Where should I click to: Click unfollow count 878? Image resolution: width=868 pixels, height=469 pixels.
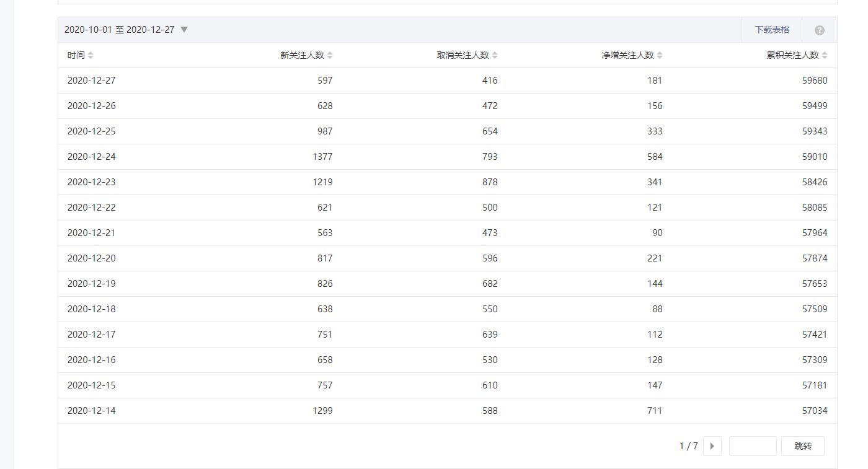490,182
